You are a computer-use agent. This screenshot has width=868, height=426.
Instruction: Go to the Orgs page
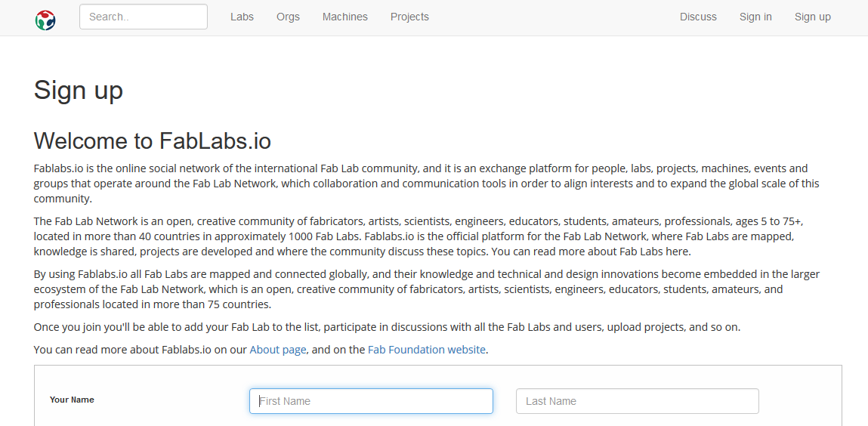(288, 17)
